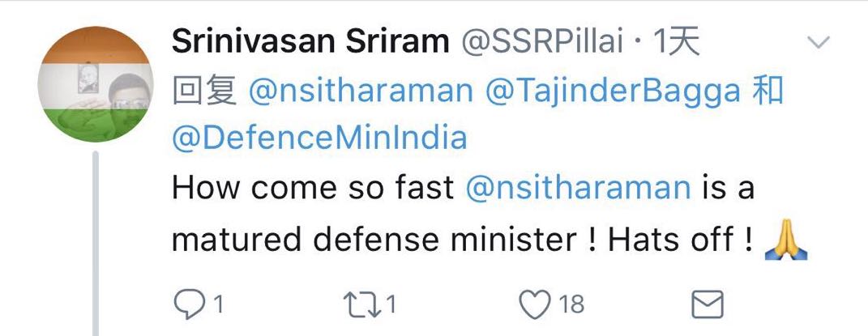Click the reply speech bubble icon

[188, 304]
